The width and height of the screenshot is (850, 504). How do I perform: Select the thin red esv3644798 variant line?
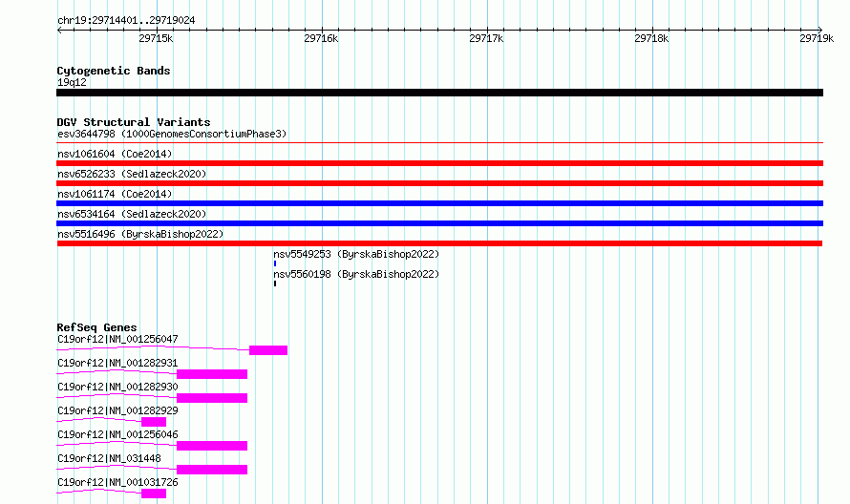pos(439,143)
